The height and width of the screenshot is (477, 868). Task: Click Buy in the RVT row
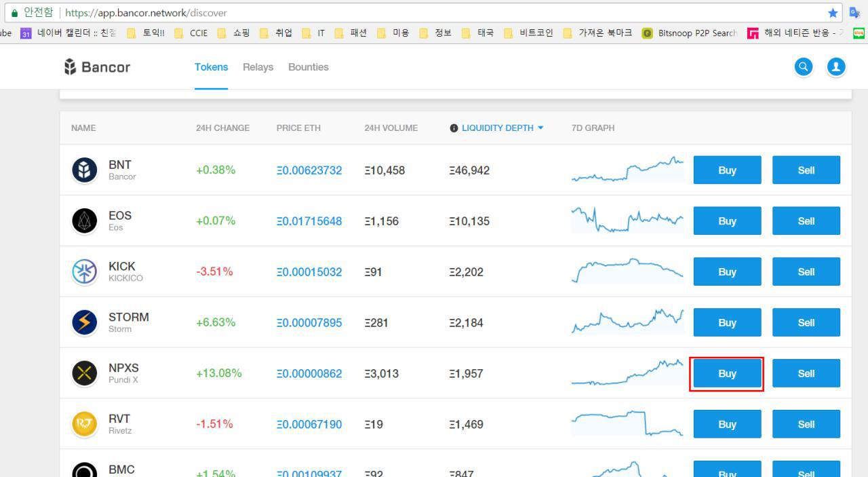[727, 424]
